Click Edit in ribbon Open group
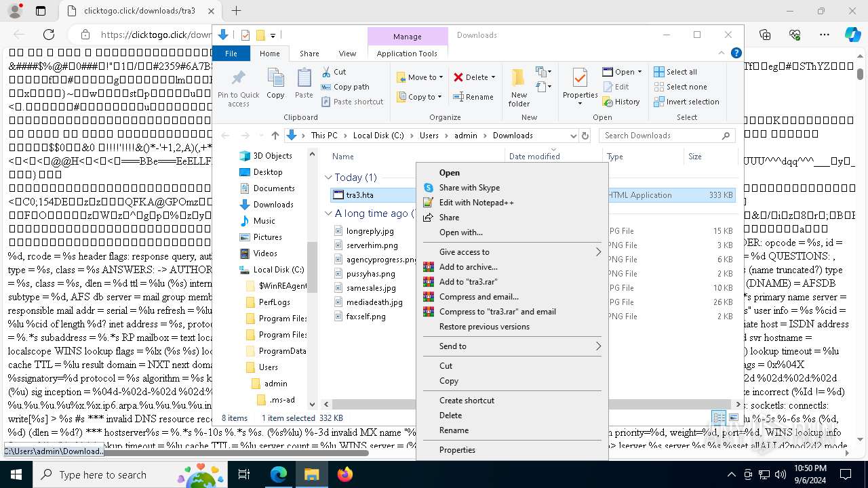The width and height of the screenshot is (868, 488). 615,87
